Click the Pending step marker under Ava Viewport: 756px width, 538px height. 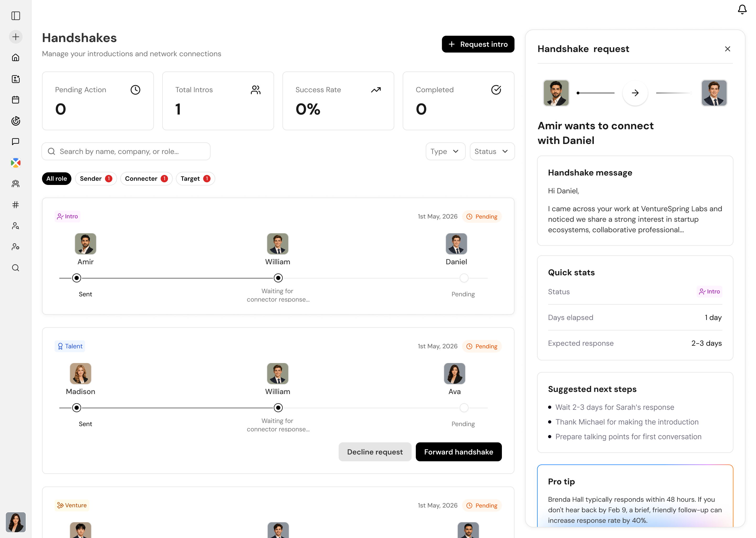click(x=464, y=408)
